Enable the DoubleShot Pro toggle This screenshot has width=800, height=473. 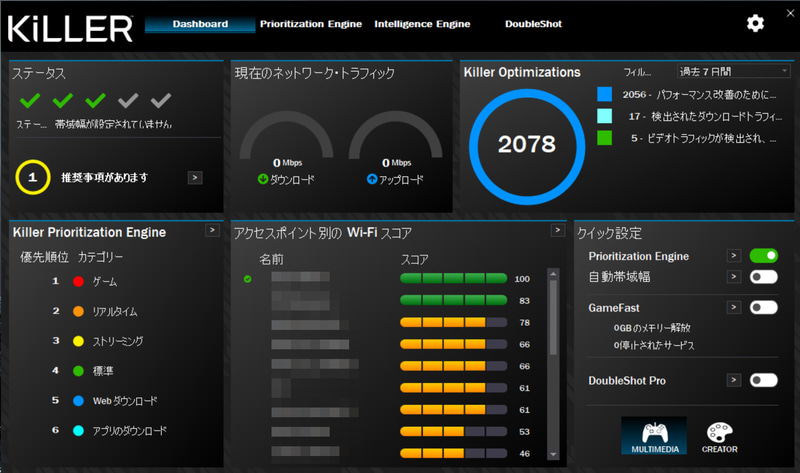tap(764, 380)
